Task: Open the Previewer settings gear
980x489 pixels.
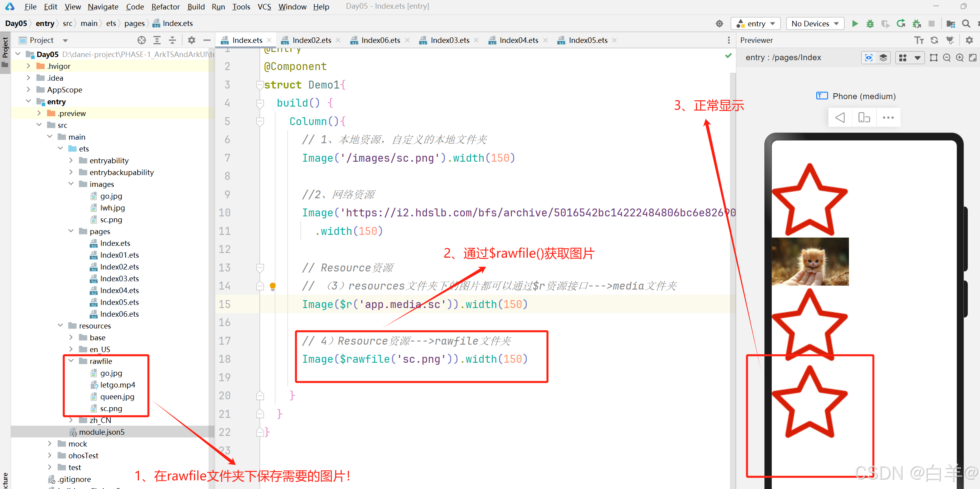Action: pyautogui.click(x=969, y=40)
